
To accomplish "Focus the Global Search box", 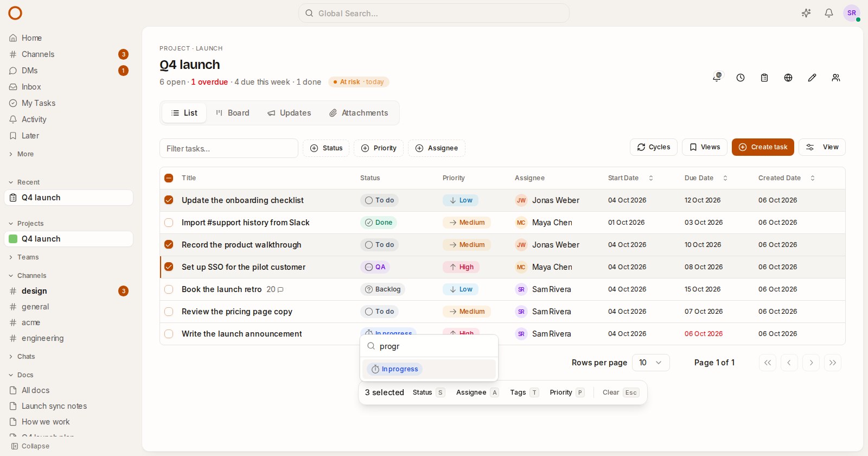I will (x=434, y=13).
